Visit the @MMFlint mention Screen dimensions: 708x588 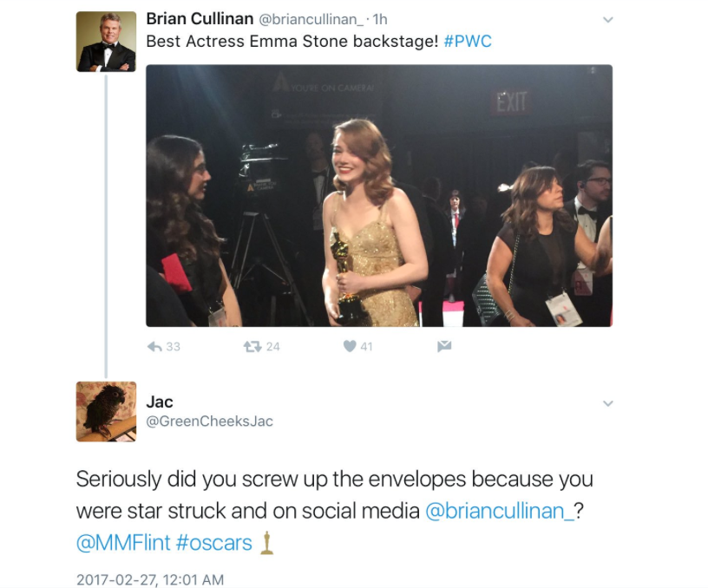(122, 544)
